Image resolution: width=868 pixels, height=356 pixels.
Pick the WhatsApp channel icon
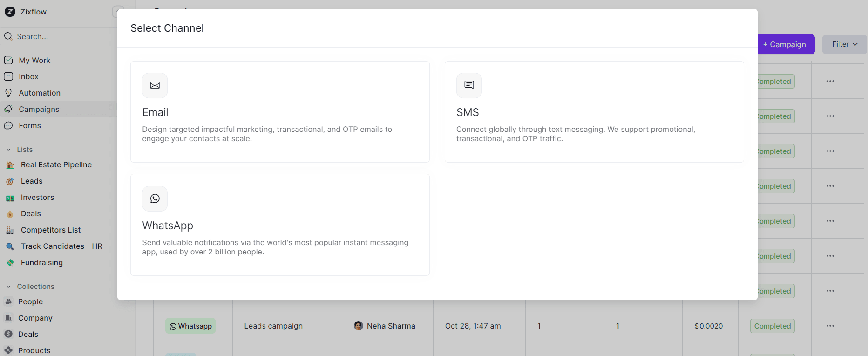click(155, 199)
